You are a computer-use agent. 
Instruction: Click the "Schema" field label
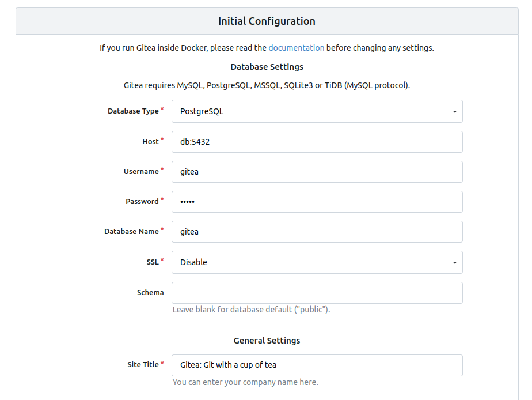pyautogui.click(x=150, y=293)
